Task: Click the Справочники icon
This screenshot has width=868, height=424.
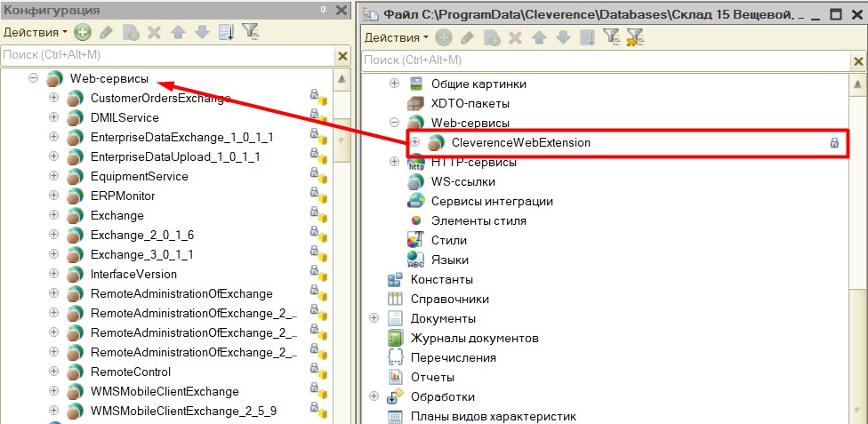Action: tap(395, 299)
